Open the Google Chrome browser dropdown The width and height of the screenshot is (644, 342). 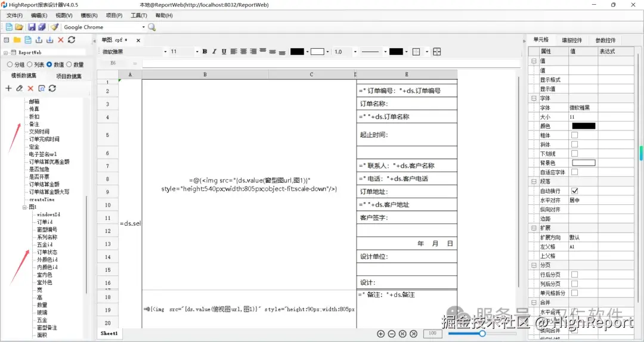tap(143, 27)
